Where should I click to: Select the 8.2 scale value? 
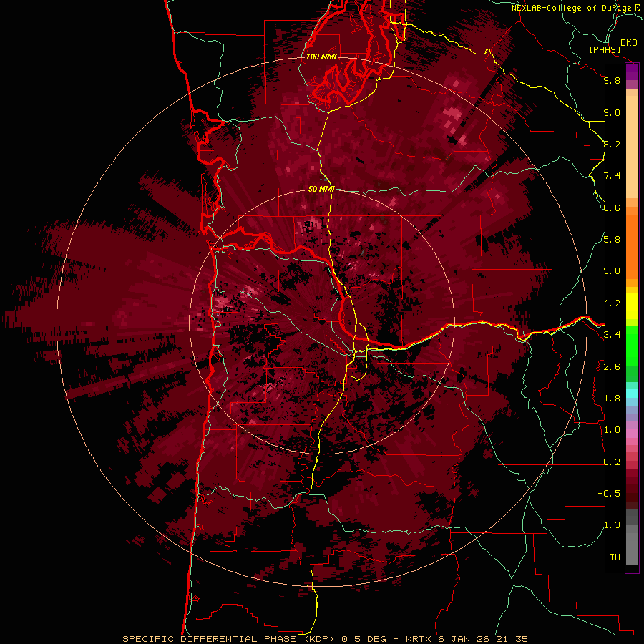pyautogui.click(x=612, y=144)
